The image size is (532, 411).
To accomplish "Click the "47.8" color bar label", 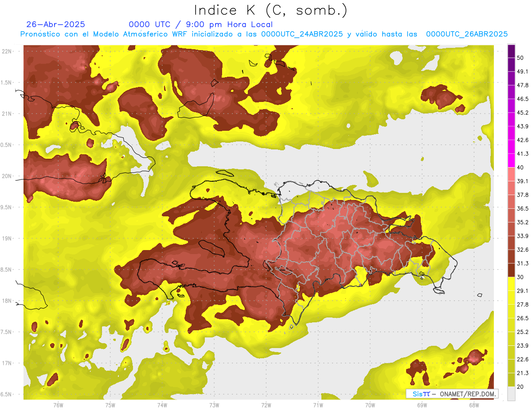I will [523, 85].
